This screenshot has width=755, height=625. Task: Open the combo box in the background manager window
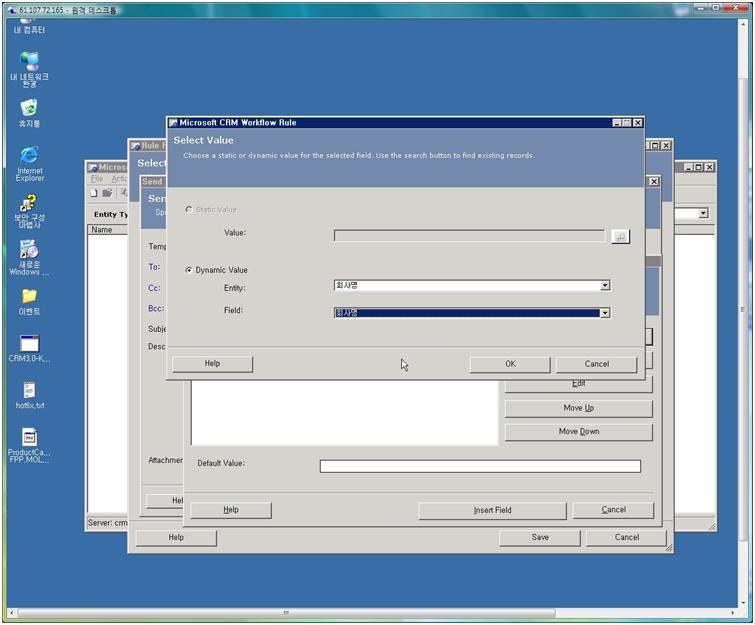pyautogui.click(x=703, y=213)
